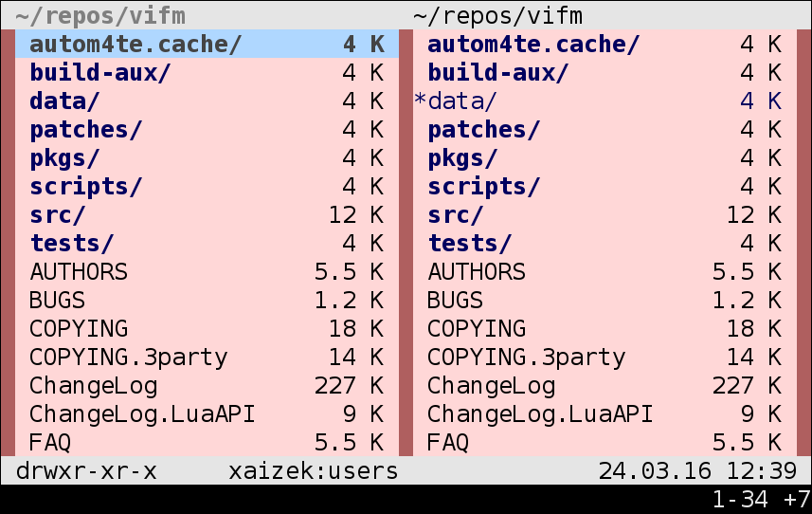Click COPYING file in left pane
Screen dimensions: 812x514
click(x=207, y=328)
